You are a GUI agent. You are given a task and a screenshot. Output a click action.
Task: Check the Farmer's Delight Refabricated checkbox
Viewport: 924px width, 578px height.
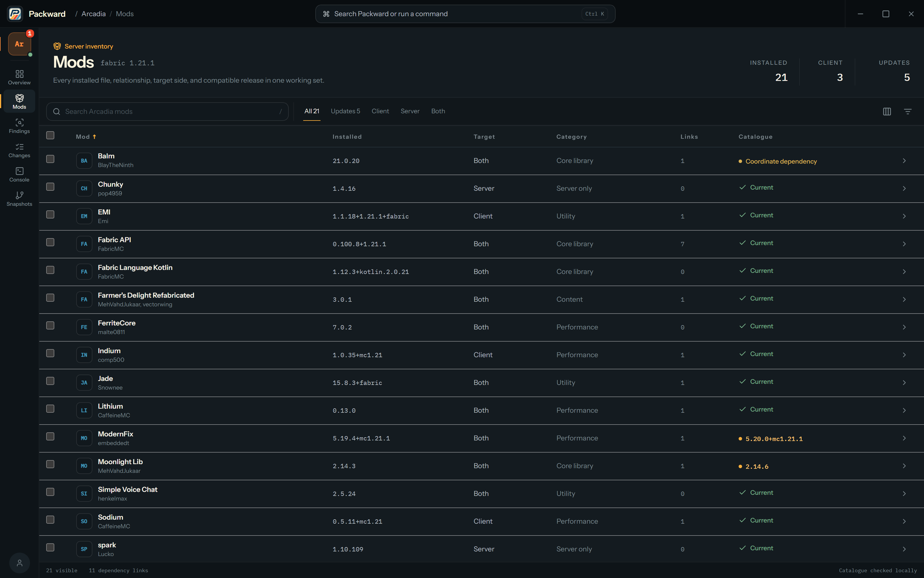[50, 298]
